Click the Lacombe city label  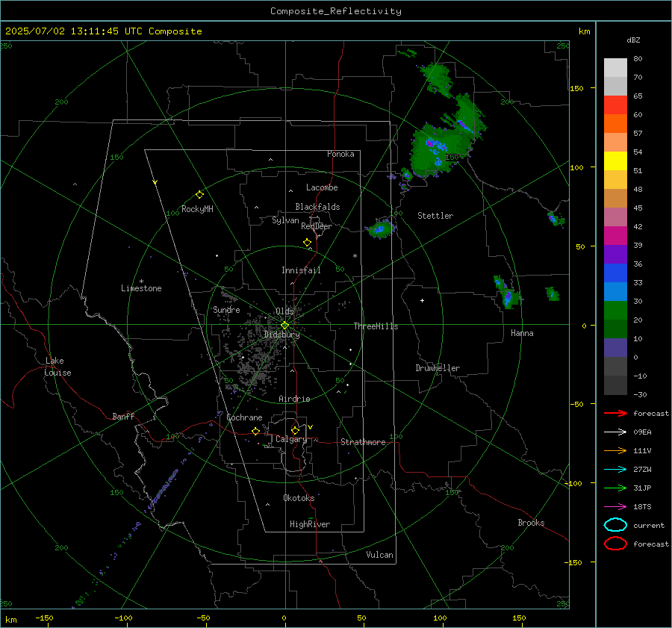coord(322,187)
